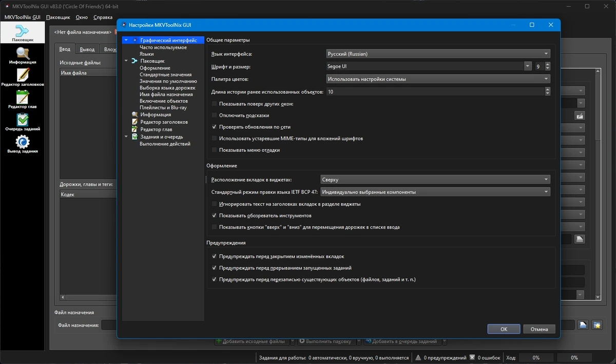Screen dimensions: 616x364
Task: Collapse Графический интерфейс tree node
Action: (x=127, y=40)
